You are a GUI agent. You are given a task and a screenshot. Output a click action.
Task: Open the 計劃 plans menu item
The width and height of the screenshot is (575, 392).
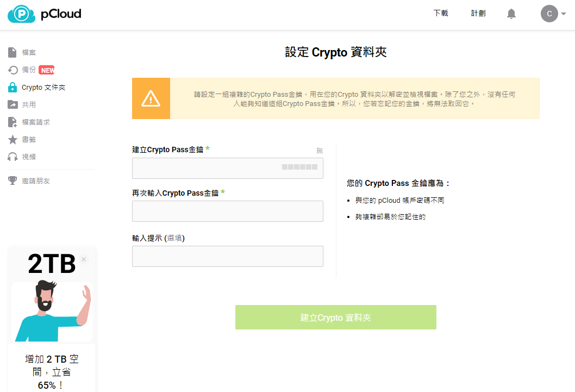[x=478, y=14]
